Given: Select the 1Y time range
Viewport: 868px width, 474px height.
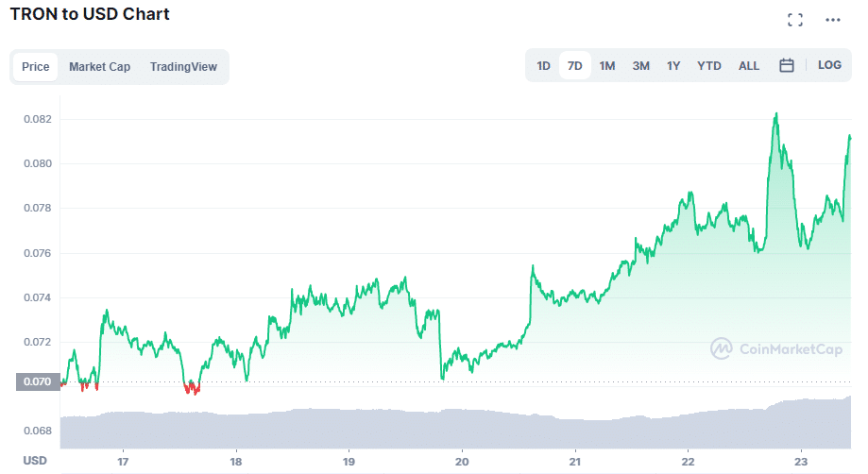Looking at the screenshot, I should tap(673, 66).
